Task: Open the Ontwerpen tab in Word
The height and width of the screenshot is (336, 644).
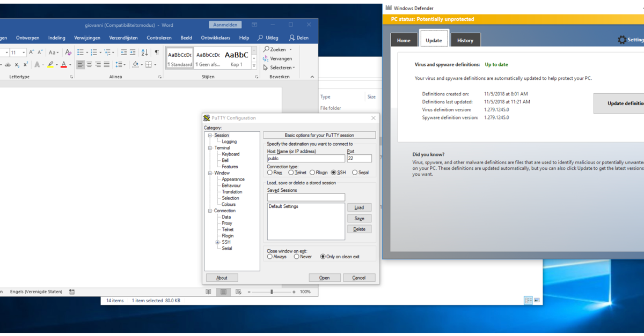Action: tap(27, 38)
